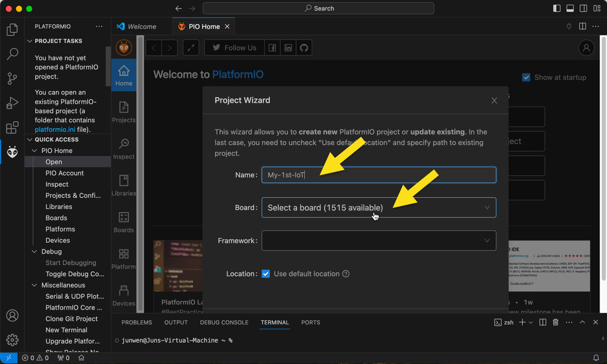Open the Run and Debug view
The image size is (607, 364).
pos(12,103)
